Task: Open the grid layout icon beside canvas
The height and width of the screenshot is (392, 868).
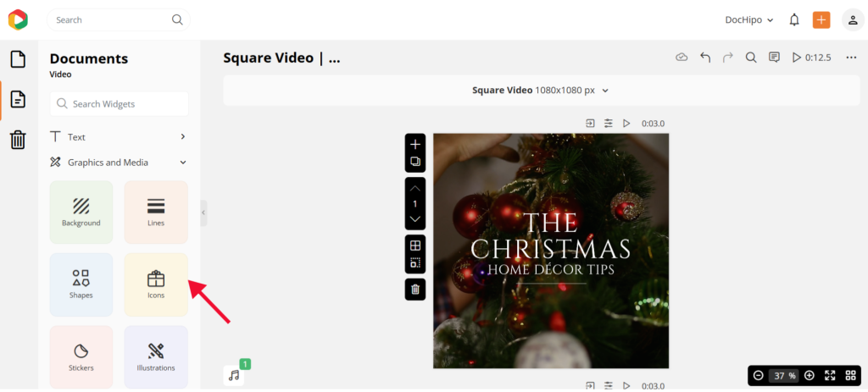Action: (x=415, y=246)
